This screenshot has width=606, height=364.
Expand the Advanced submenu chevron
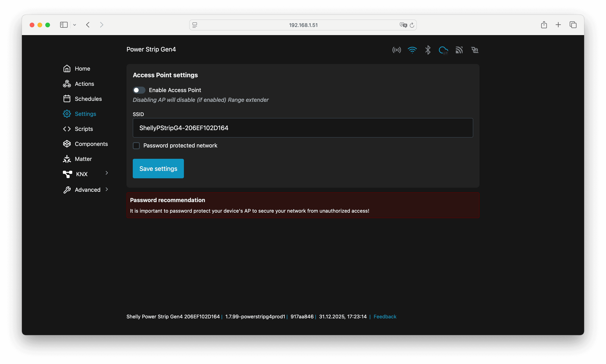[x=107, y=189]
